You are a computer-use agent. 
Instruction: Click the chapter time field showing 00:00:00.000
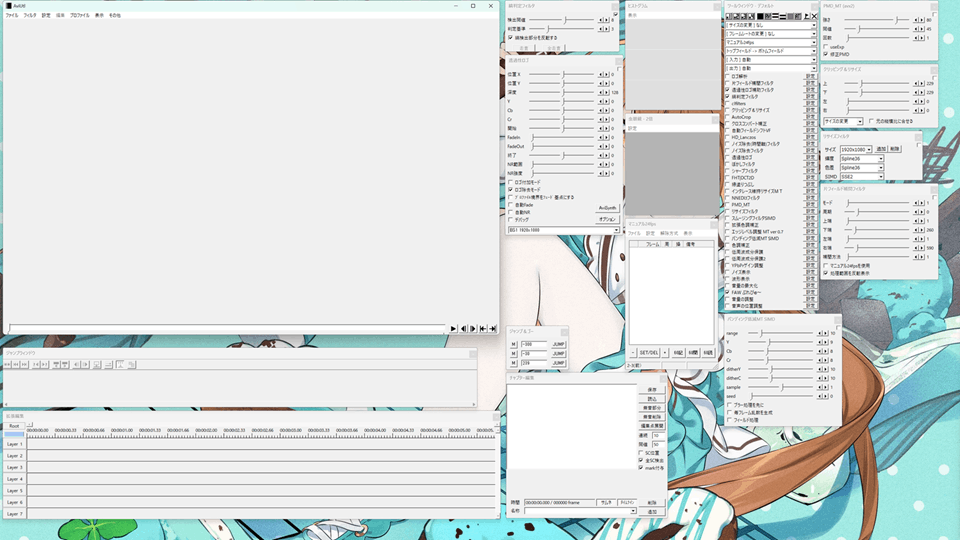point(560,503)
